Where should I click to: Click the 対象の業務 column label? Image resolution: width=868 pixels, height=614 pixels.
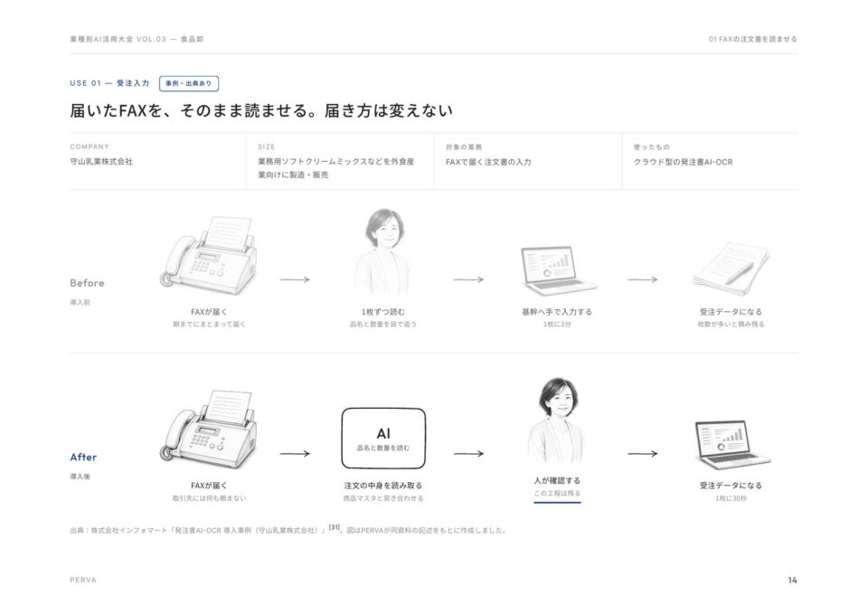464,147
